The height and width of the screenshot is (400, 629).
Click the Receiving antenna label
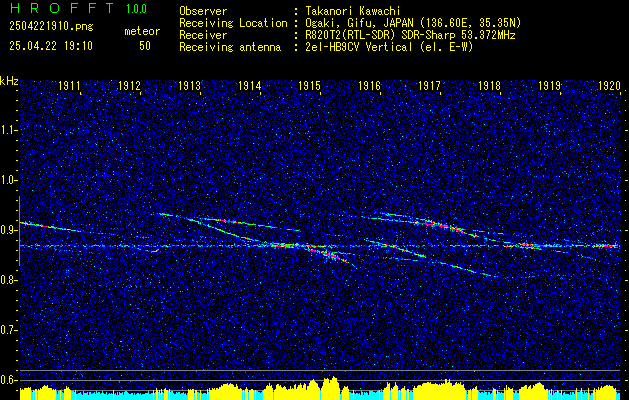point(230,47)
